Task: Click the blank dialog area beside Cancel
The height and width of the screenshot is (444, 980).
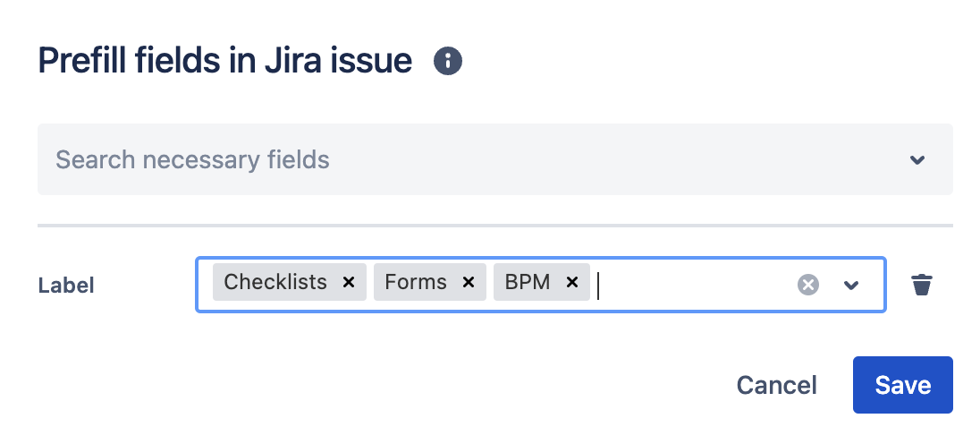Action: point(447,385)
